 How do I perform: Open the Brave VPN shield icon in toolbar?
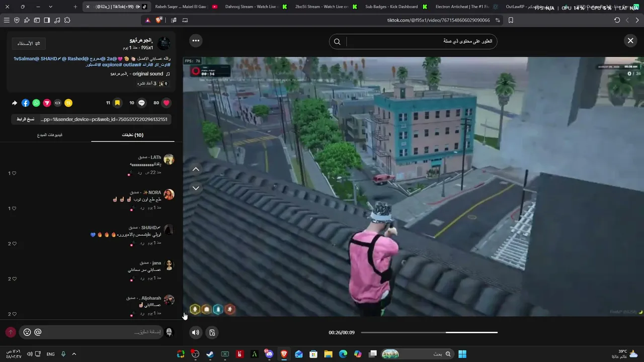(17, 20)
